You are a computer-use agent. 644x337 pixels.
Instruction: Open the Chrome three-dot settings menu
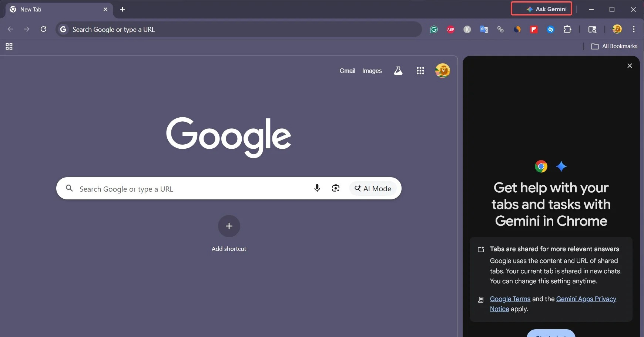[634, 29]
